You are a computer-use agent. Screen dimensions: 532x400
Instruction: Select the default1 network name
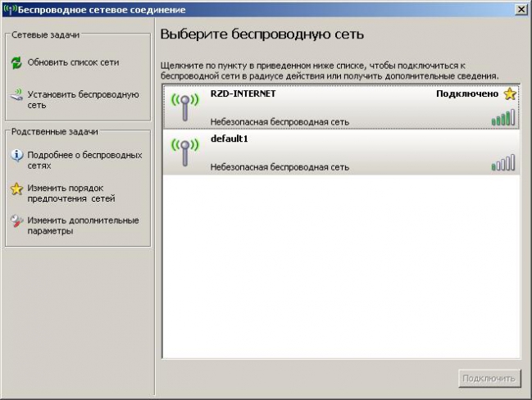(x=230, y=139)
